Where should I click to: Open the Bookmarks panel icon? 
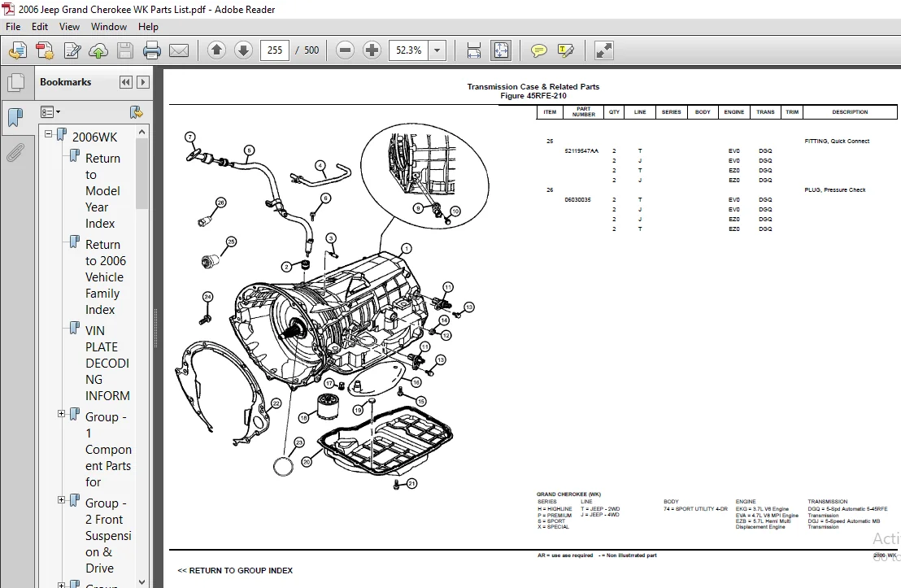(16, 118)
